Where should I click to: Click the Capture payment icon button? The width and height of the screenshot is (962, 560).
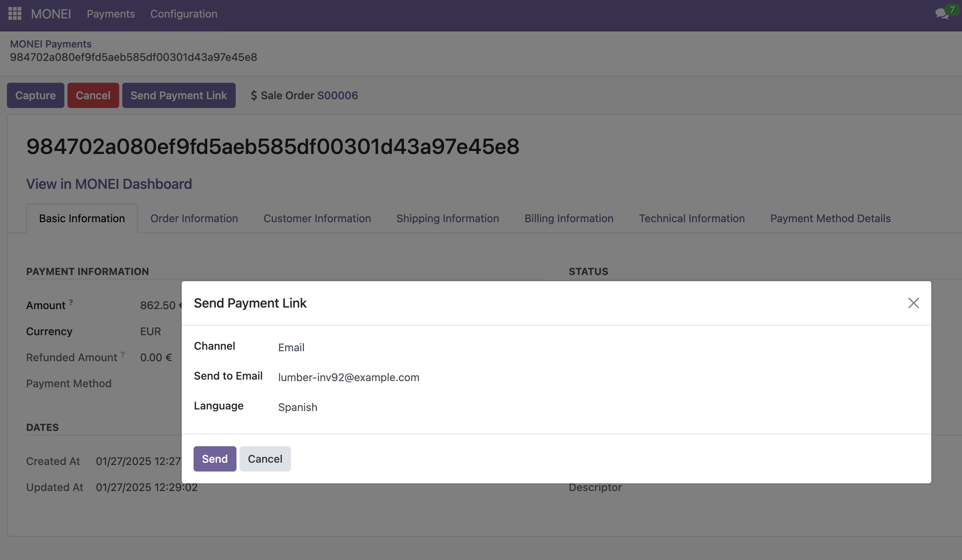coord(35,95)
